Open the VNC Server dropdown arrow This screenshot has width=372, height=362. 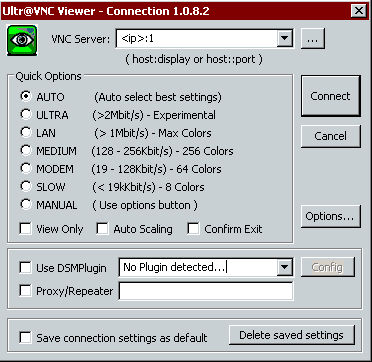(x=284, y=39)
